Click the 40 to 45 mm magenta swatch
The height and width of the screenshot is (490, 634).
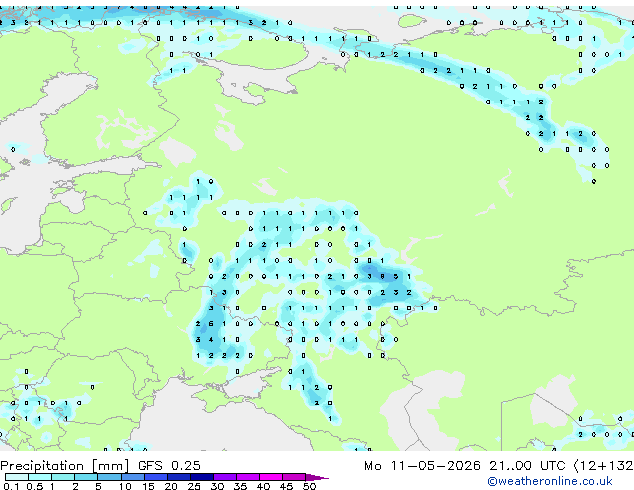271,477
